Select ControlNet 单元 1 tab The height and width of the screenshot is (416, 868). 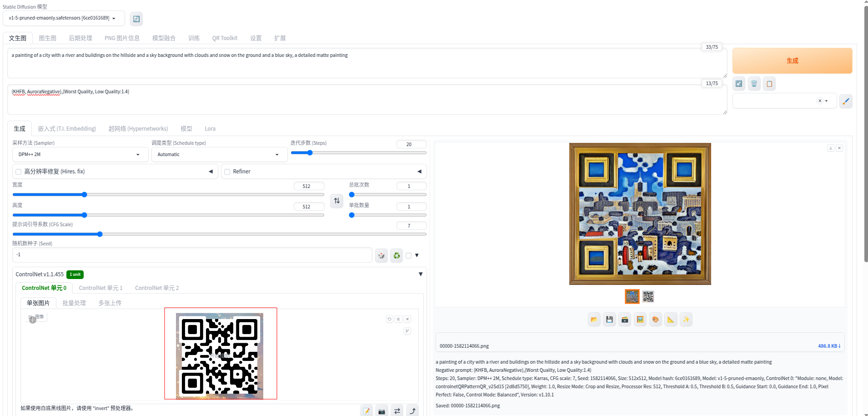click(100, 288)
